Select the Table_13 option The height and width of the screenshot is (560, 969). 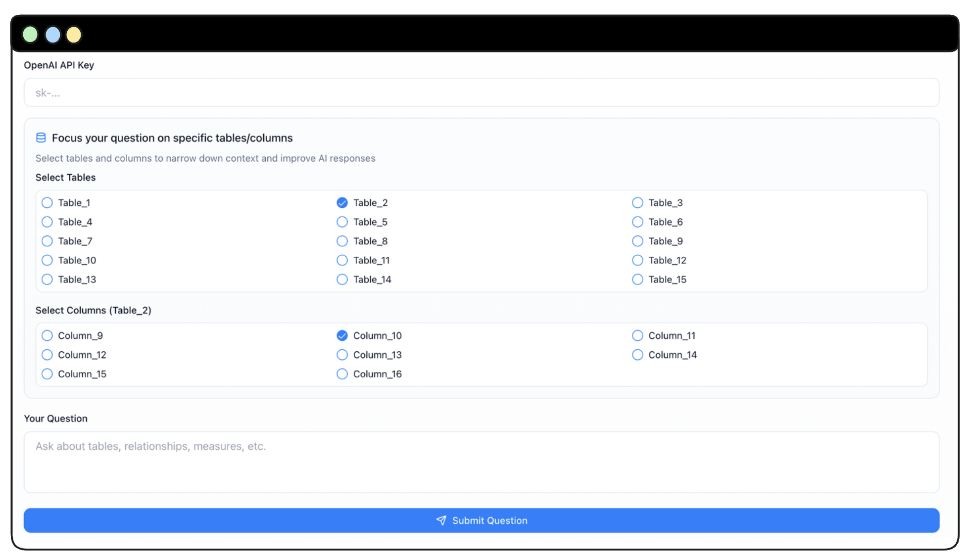click(47, 279)
